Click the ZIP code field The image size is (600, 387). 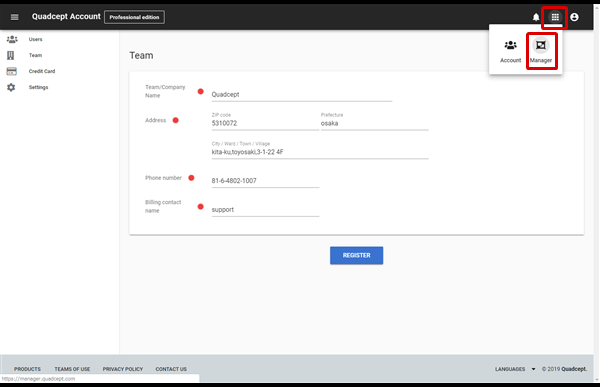[x=265, y=123]
